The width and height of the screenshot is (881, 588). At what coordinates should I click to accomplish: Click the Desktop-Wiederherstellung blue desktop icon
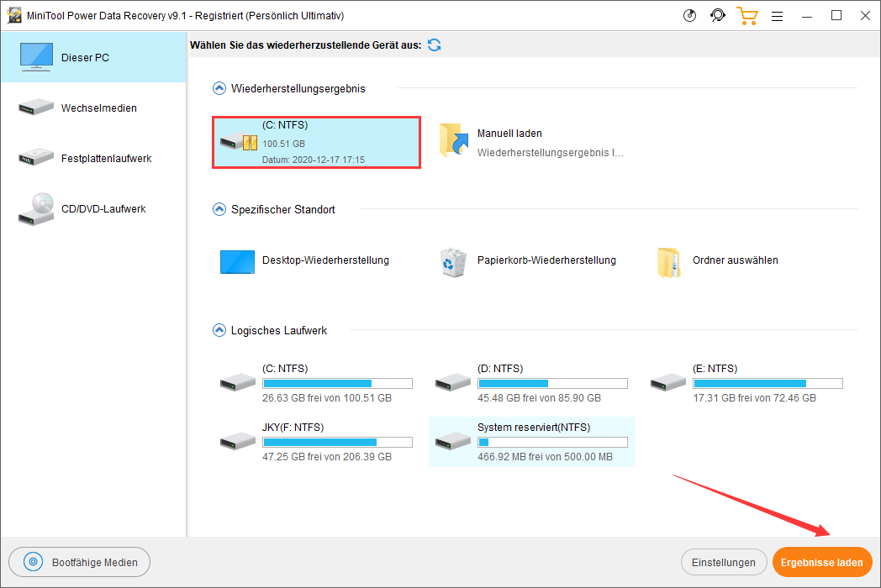coord(237,262)
